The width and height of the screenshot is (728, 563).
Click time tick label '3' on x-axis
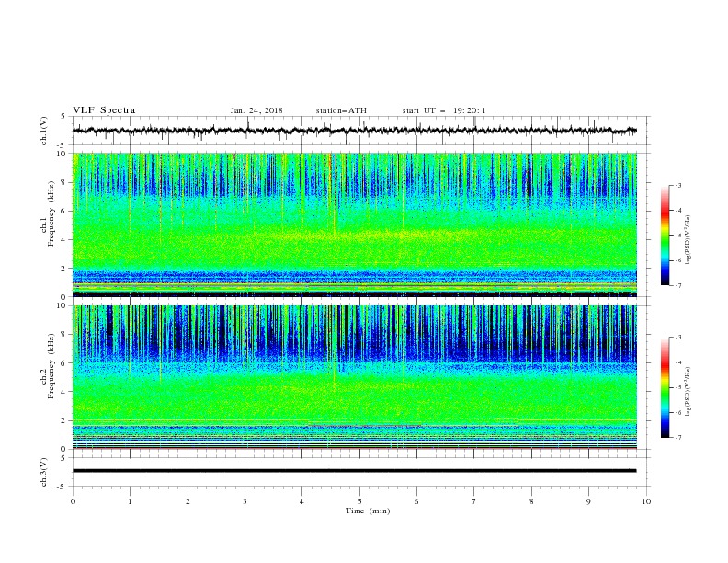(x=245, y=501)
